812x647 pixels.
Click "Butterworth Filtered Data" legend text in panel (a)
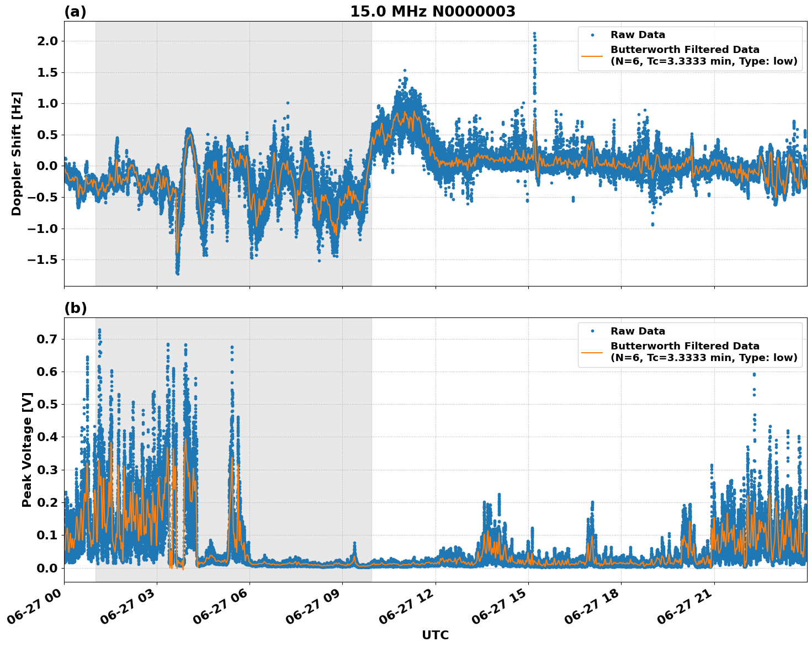684,50
